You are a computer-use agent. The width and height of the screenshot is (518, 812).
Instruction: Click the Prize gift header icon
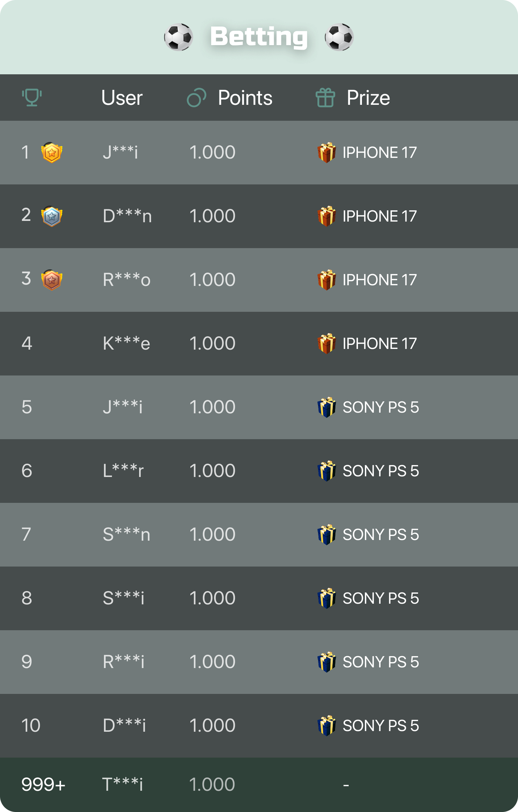click(325, 98)
